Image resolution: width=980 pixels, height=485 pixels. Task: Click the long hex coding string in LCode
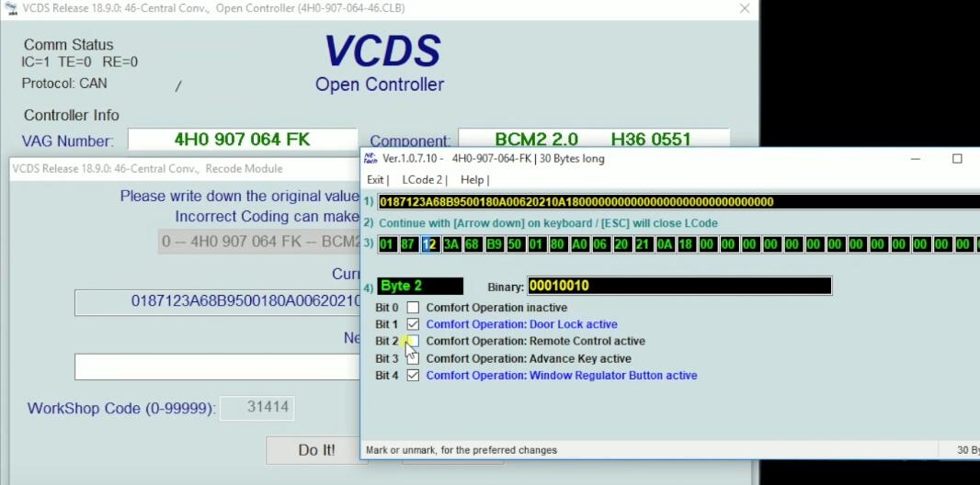click(x=678, y=201)
